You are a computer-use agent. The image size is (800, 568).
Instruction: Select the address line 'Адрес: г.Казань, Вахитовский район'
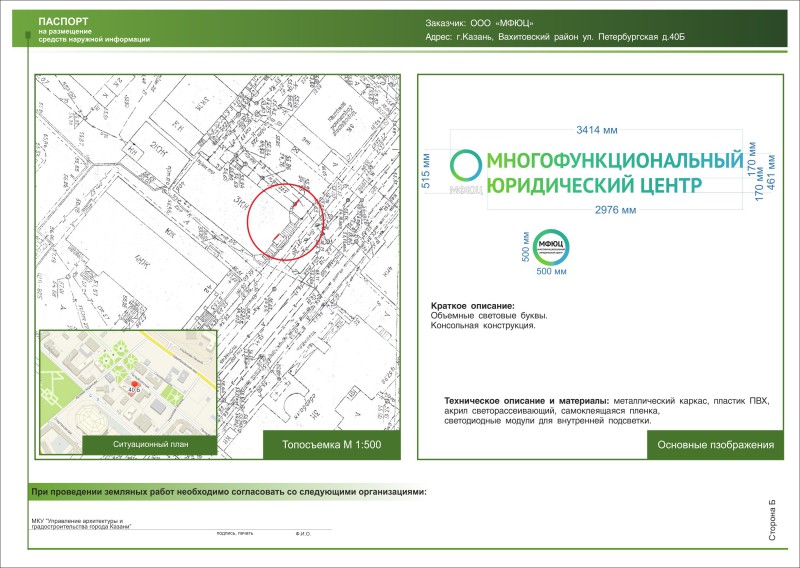(555, 37)
